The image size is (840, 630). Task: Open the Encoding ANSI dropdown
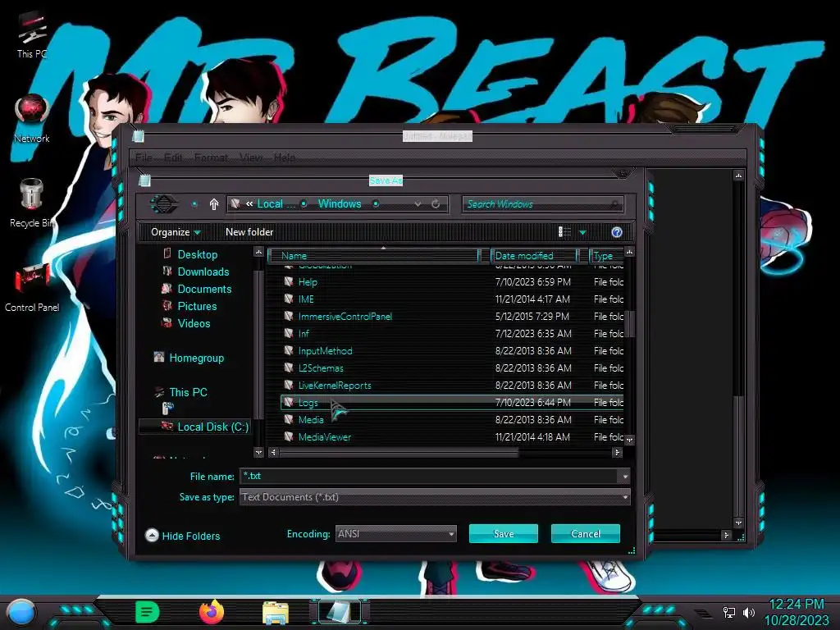[x=396, y=533]
